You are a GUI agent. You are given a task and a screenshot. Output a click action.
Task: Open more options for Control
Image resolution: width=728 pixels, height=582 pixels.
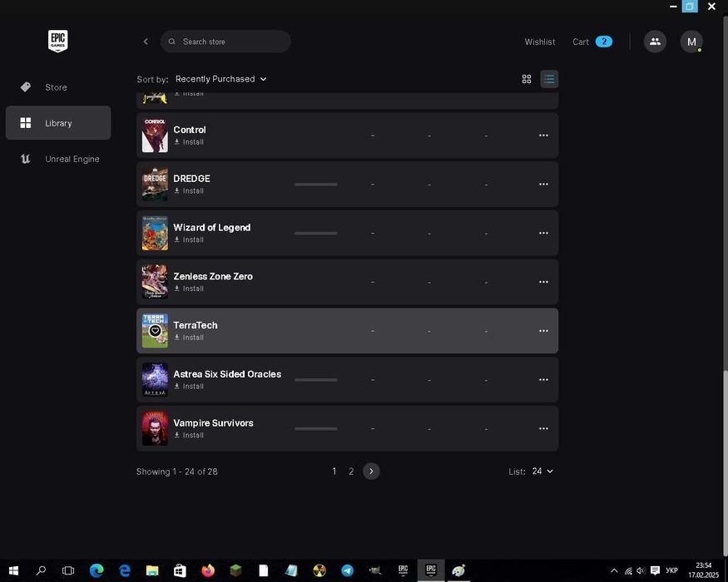click(543, 135)
